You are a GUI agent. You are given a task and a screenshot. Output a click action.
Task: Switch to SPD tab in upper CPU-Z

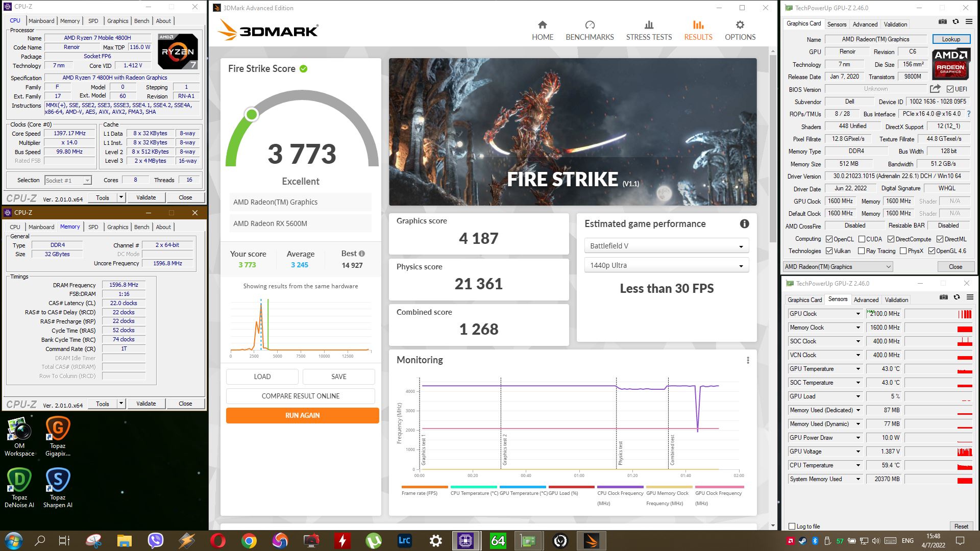(93, 21)
